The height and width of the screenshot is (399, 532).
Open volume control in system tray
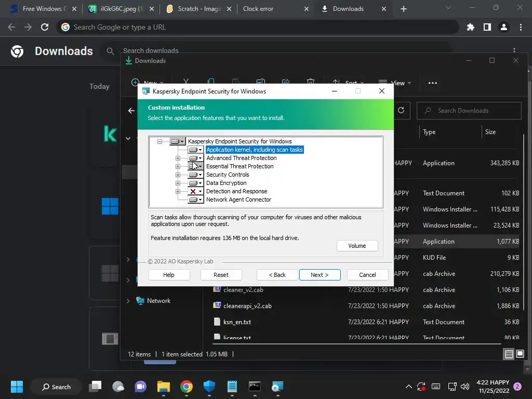click(465, 387)
